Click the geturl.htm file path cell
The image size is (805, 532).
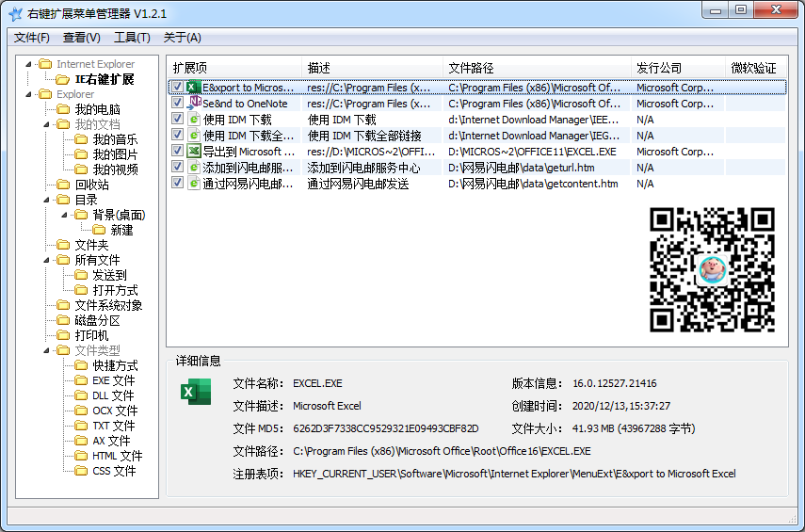pyautogui.click(x=521, y=168)
